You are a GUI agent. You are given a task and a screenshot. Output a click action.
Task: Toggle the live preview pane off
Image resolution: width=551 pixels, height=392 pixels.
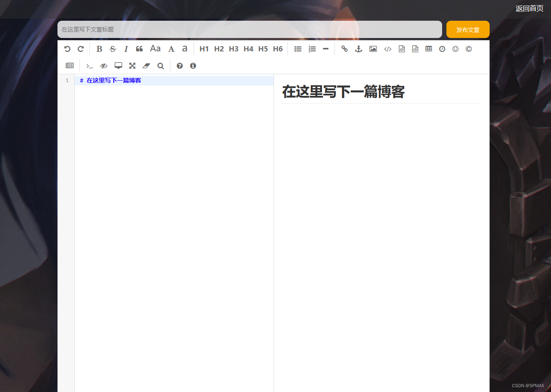[104, 66]
